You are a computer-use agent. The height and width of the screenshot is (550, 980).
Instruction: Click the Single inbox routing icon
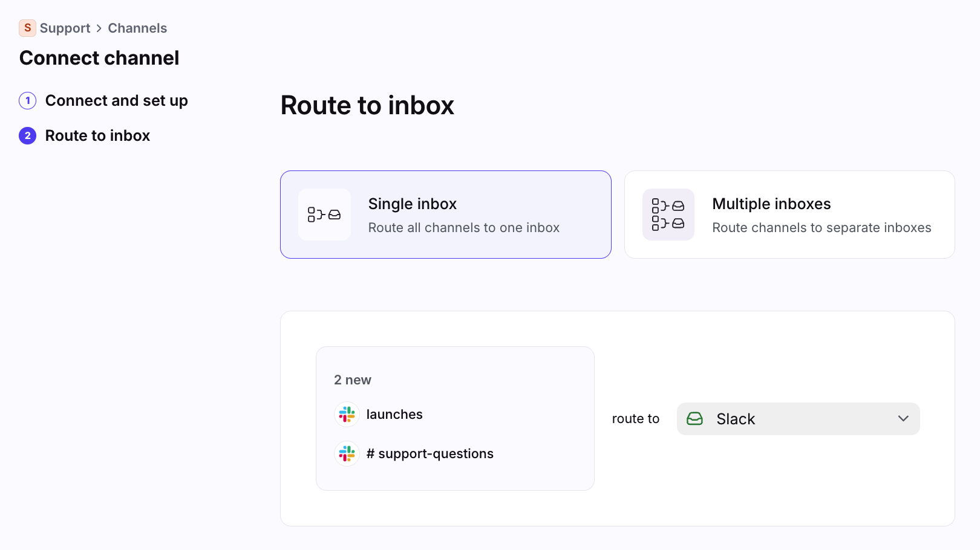324,215
